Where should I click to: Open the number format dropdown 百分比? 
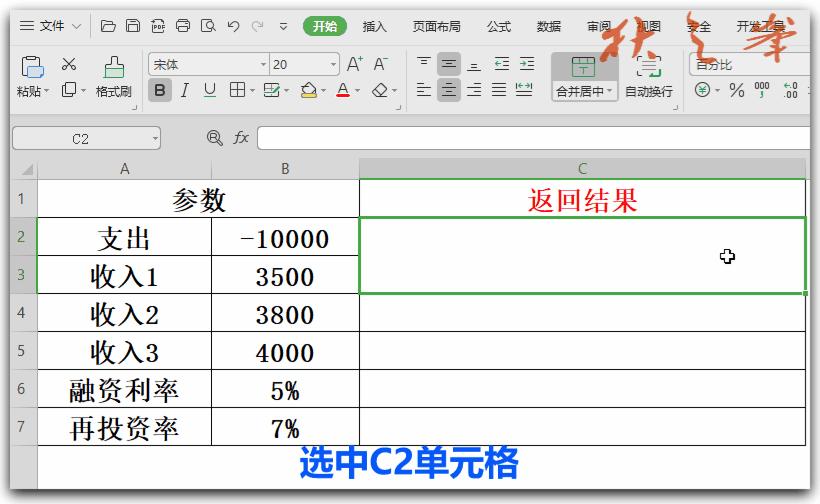(750, 64)
